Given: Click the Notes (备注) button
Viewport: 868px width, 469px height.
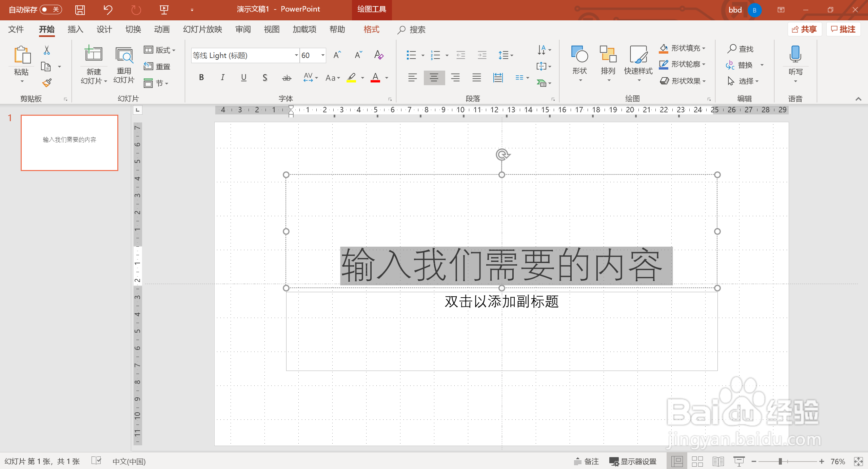Looking at the screenshot, I should 586,461.
